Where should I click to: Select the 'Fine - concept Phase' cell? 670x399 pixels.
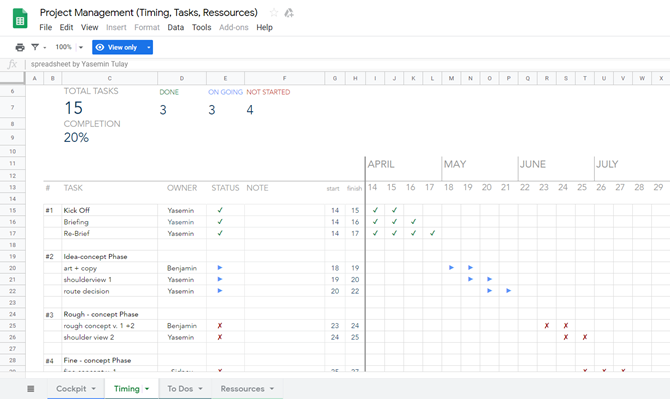pos(110,360)
